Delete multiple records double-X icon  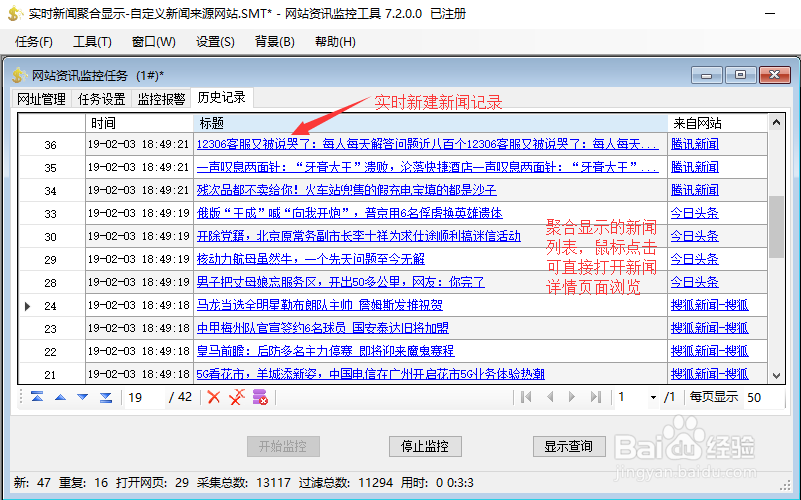coord(237,397)
